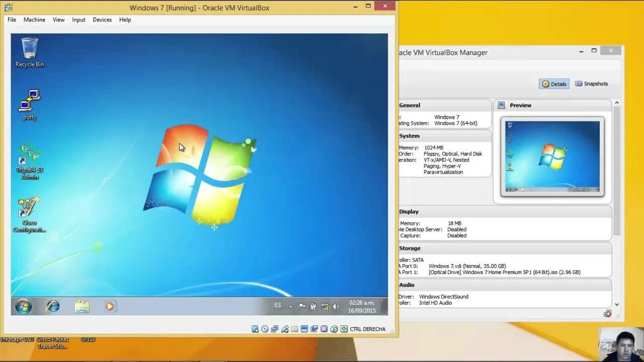Click the Windows 7.vdi storage entry
Viewport: 644px width, 362px height.
point(467,266)
